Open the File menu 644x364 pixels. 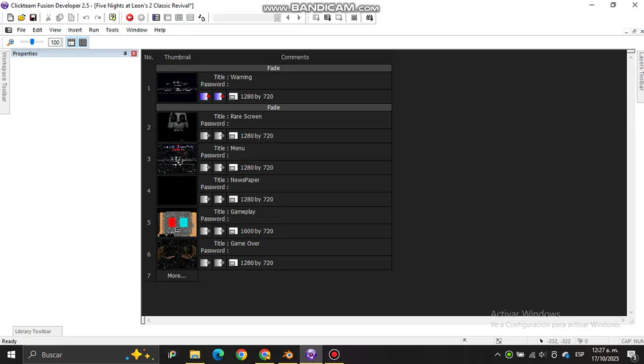coord(21,30)
